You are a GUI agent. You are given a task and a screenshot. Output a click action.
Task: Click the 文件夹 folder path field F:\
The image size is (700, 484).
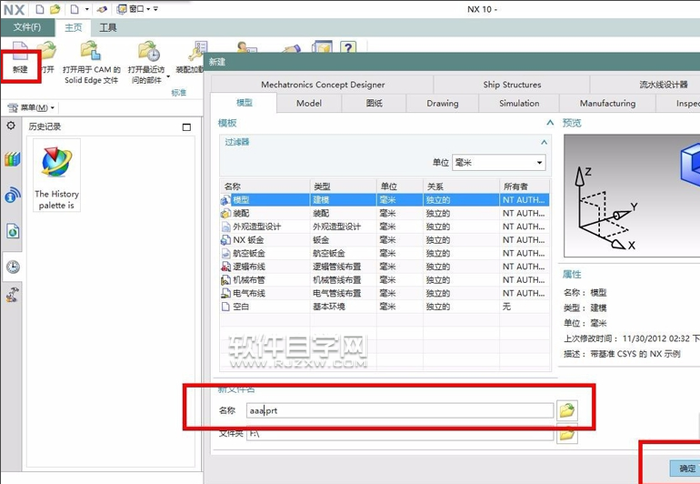[400, 433]
